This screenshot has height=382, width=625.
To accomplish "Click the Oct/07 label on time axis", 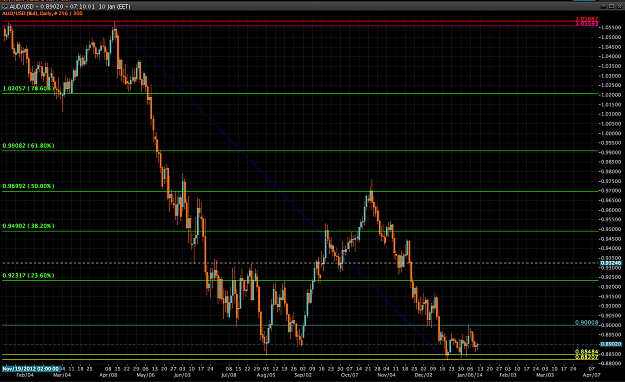I will coord(349,375).
